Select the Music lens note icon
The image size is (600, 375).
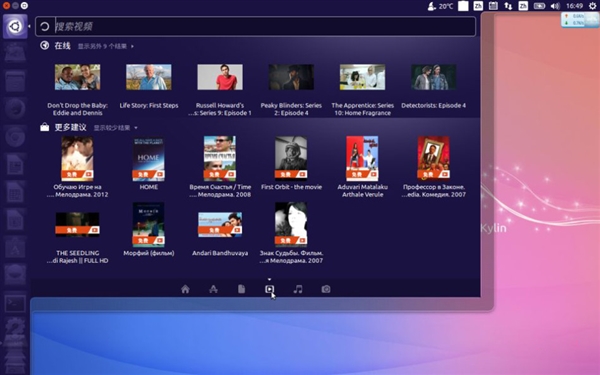(298, 289)
